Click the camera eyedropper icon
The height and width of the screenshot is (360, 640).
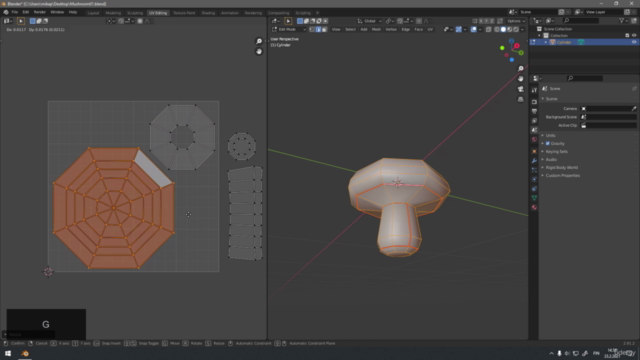tap(633, 109)
